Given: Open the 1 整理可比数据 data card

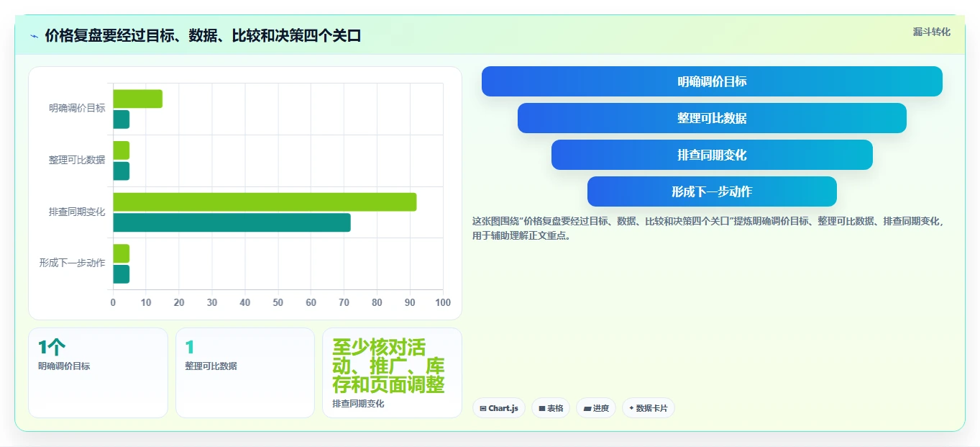Looking at the screenshot, I should pos(245,373).
